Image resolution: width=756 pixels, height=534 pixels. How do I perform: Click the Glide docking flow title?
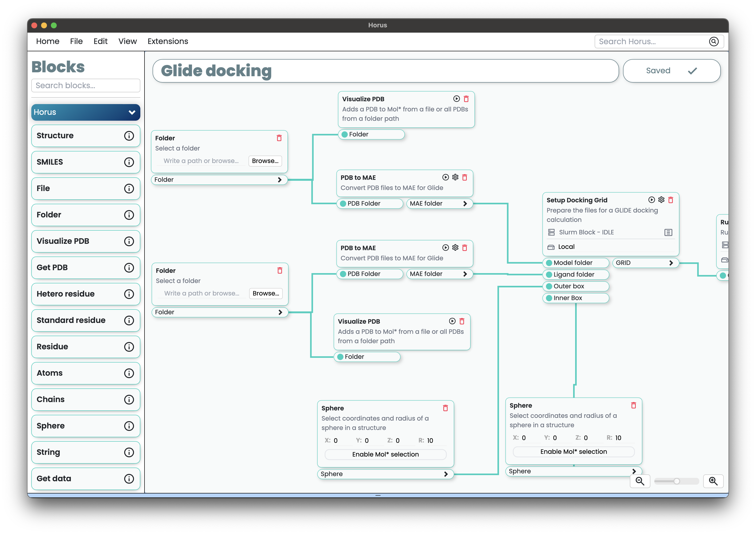[216, 71]
